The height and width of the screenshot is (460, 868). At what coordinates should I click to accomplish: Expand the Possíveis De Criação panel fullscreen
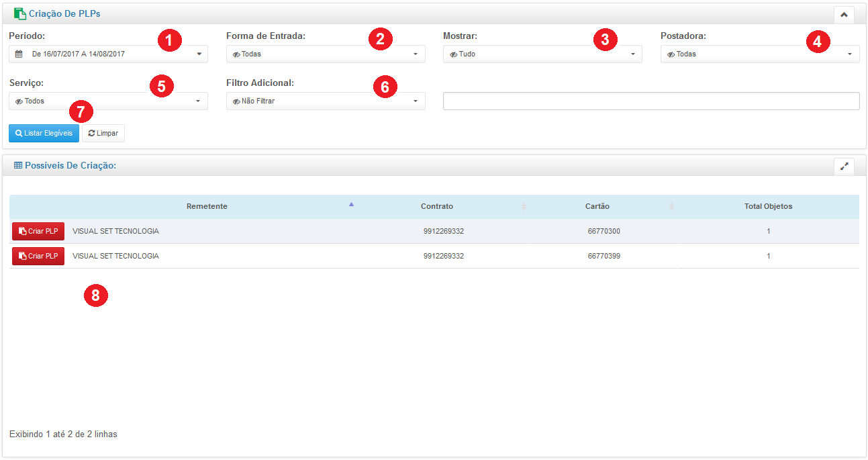844,166
